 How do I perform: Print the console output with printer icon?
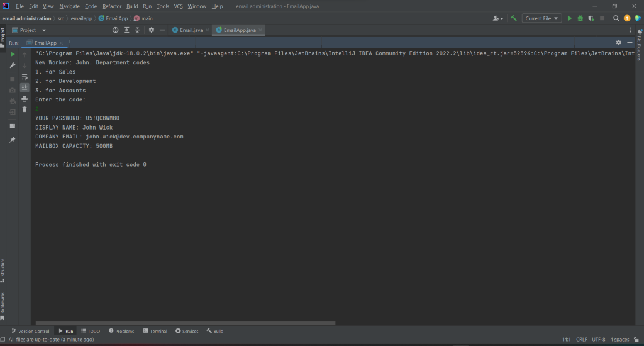(25, 99)
